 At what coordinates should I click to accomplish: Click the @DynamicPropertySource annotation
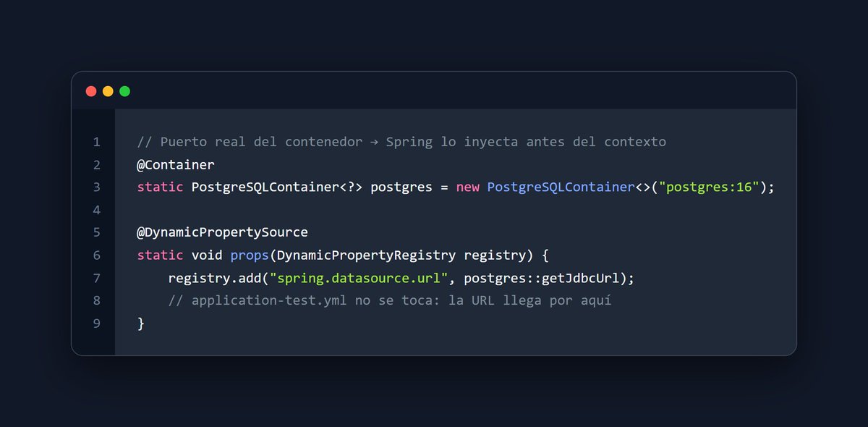coord(223,232)
